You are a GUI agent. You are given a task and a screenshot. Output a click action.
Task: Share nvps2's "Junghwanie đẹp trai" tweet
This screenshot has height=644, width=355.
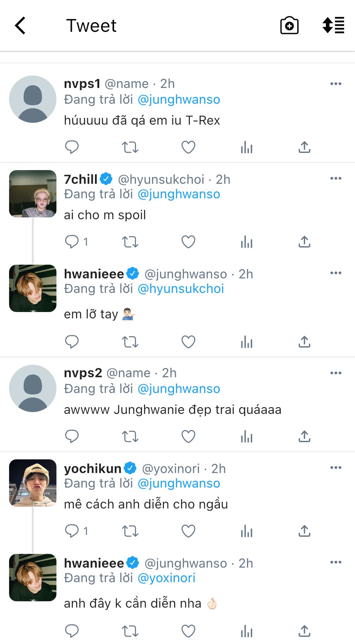[304, 436]
